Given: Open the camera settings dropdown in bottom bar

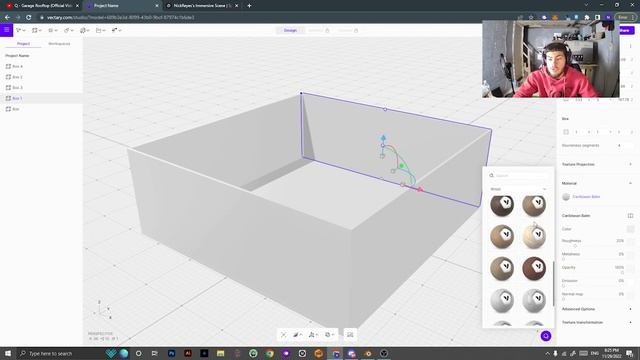Looking at the screenshot, I should pos(313,335).
